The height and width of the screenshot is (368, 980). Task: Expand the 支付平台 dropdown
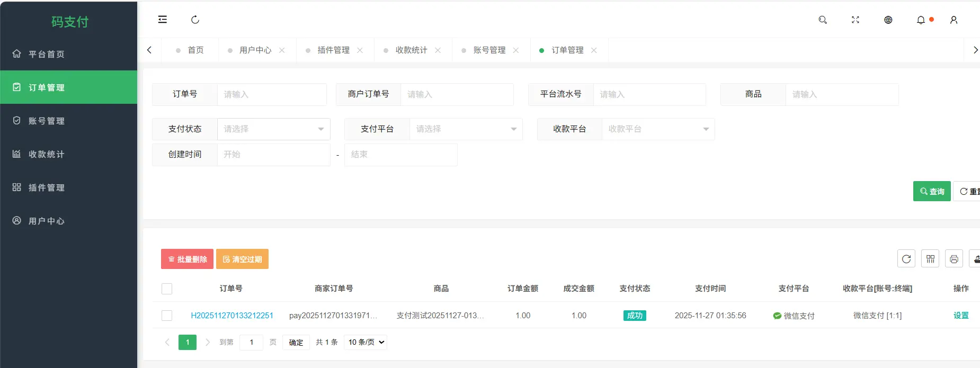click(466, 129)
